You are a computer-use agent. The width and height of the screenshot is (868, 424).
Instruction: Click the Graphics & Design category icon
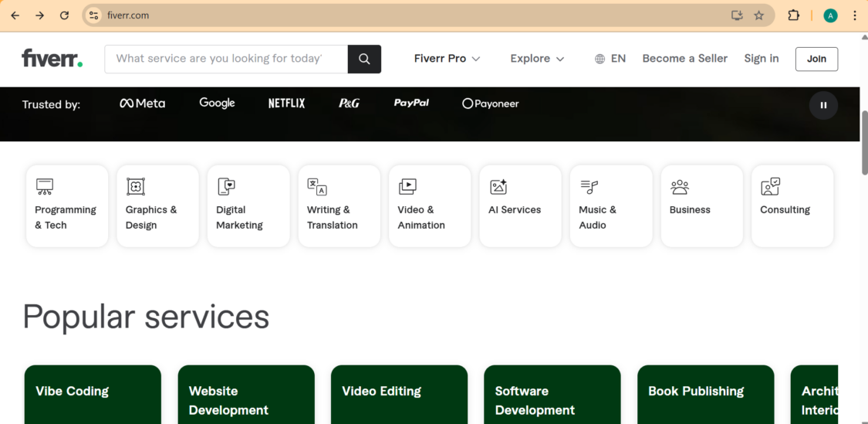(136, 187)
